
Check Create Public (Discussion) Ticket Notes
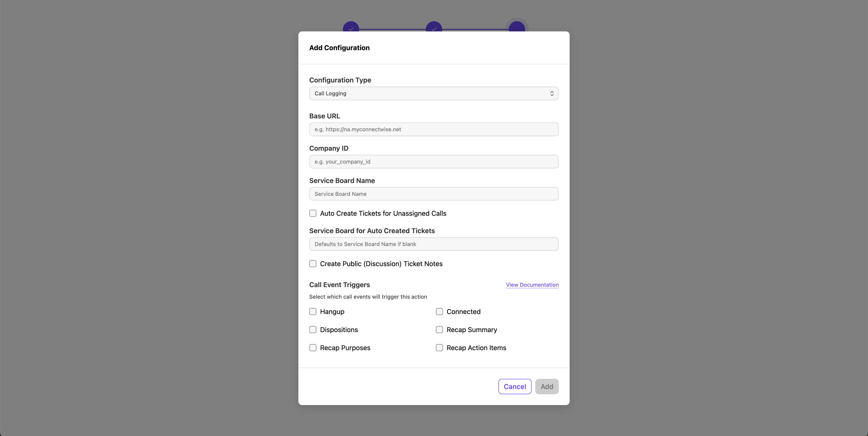pos(313,264)
